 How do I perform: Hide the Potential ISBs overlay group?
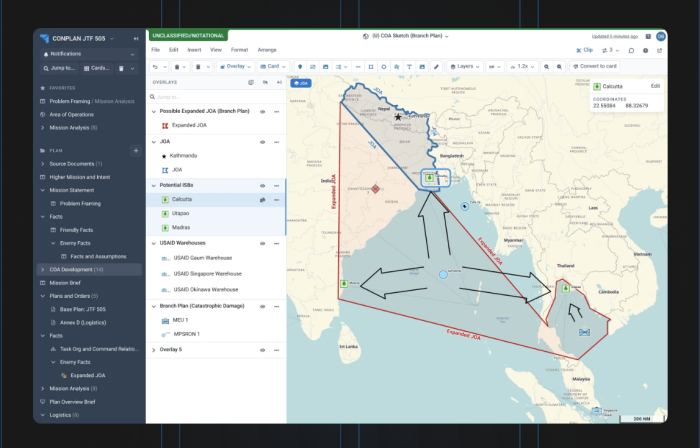(262, 185)
